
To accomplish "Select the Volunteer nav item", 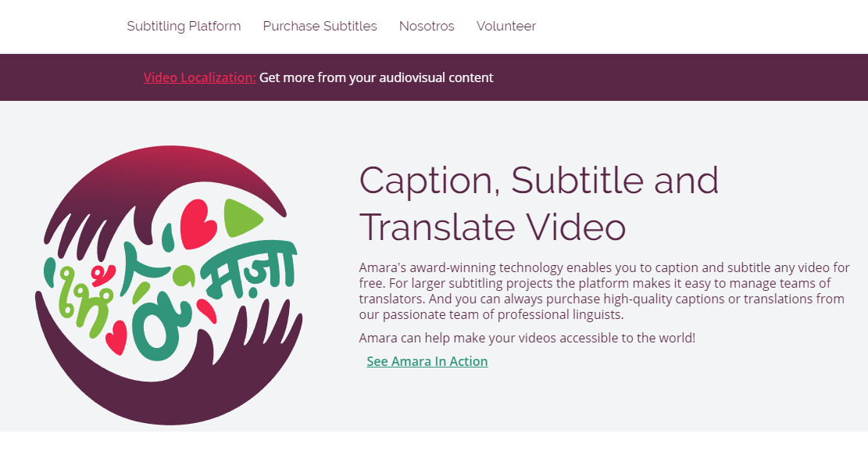I will point(506,26).
